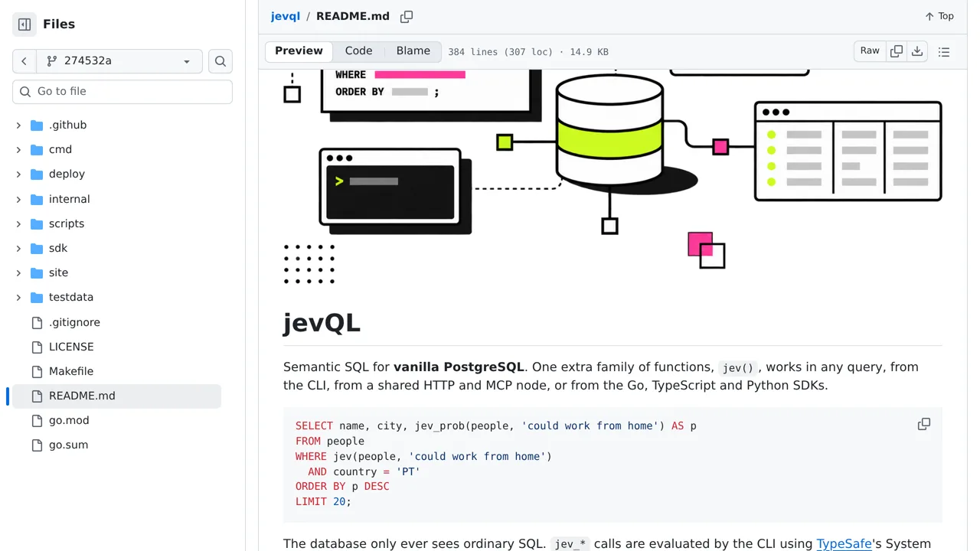
Task: Switch to the Code tab
Action: 358,51
